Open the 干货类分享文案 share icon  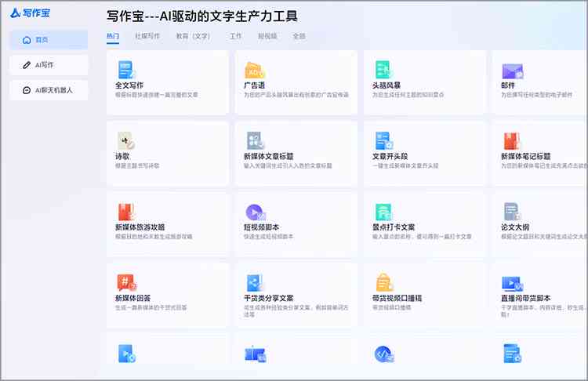coord(255,283)
